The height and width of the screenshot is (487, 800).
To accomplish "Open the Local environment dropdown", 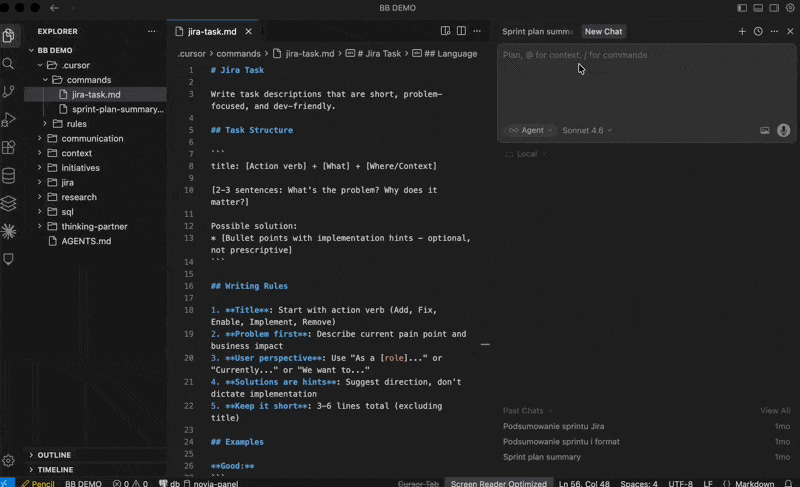I will pyautogui.click(x=526, y=154).
